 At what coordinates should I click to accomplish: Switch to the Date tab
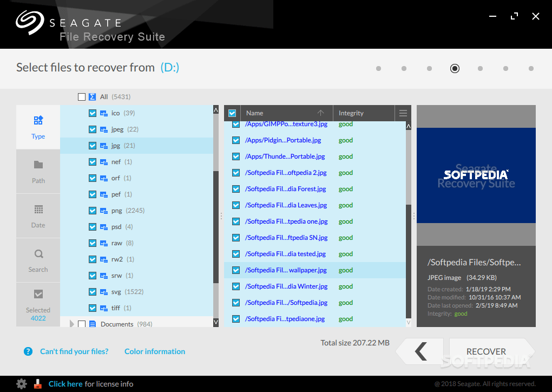38,215
